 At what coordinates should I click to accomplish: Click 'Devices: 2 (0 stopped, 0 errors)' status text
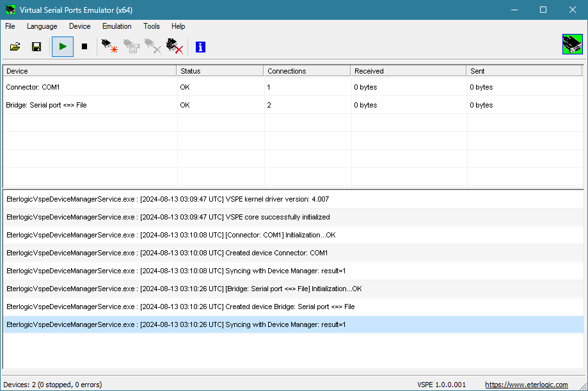coord(52,385)
